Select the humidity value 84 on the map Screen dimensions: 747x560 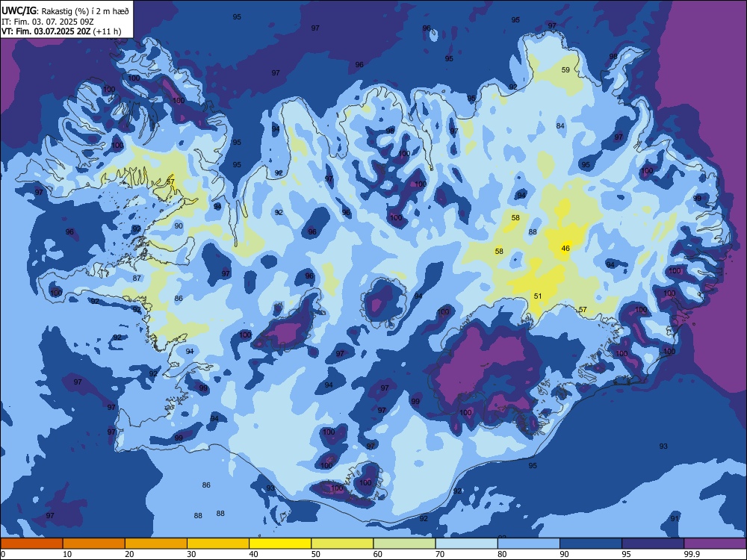(560, 125)
